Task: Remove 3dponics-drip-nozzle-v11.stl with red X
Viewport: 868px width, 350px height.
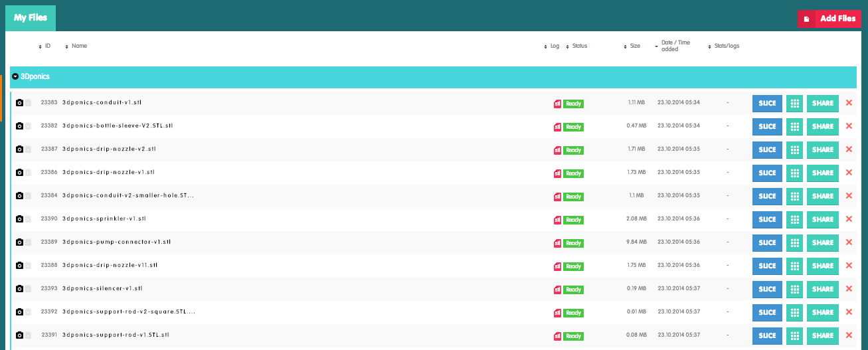Action: [849, 266]
